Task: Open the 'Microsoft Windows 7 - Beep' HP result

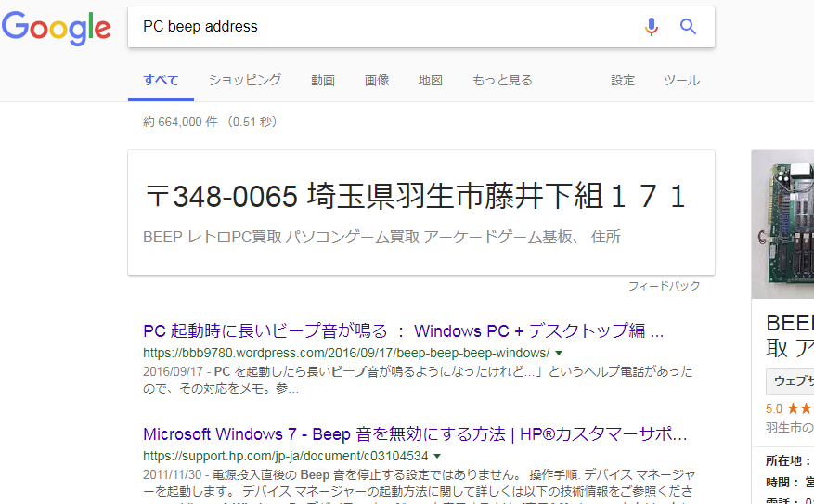Action: coord(415,434)
